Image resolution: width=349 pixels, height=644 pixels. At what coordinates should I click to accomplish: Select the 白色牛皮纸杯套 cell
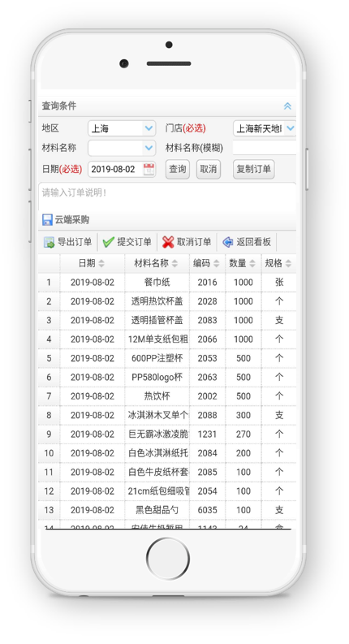coord(157,473)
